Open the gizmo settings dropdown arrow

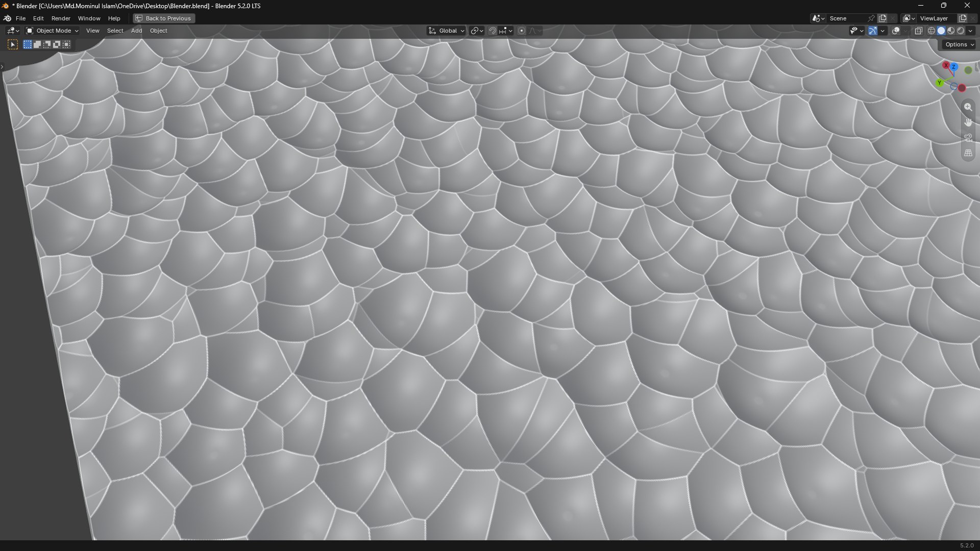pyautogui.click(x=883, y=31)
